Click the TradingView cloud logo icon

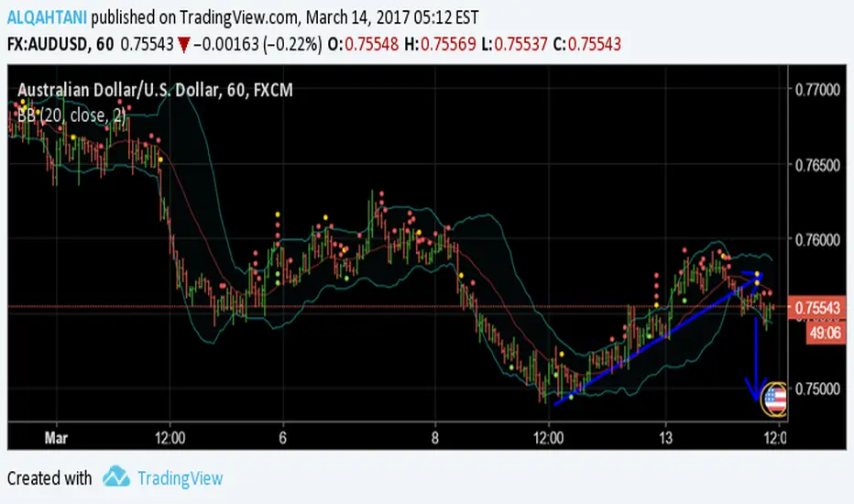tap(116, 477)
